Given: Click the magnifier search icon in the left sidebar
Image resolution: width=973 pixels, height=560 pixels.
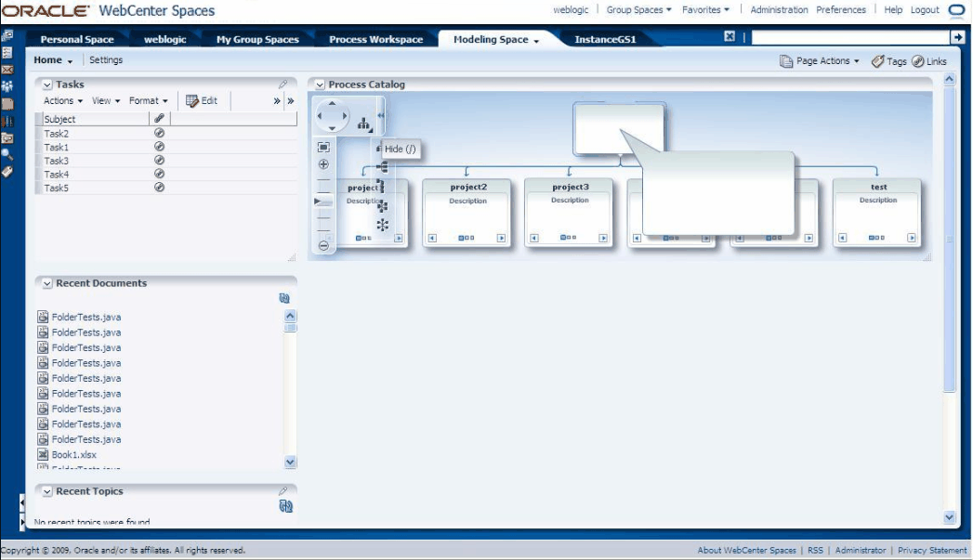Looking at the screenshot, I should [7, 154].
